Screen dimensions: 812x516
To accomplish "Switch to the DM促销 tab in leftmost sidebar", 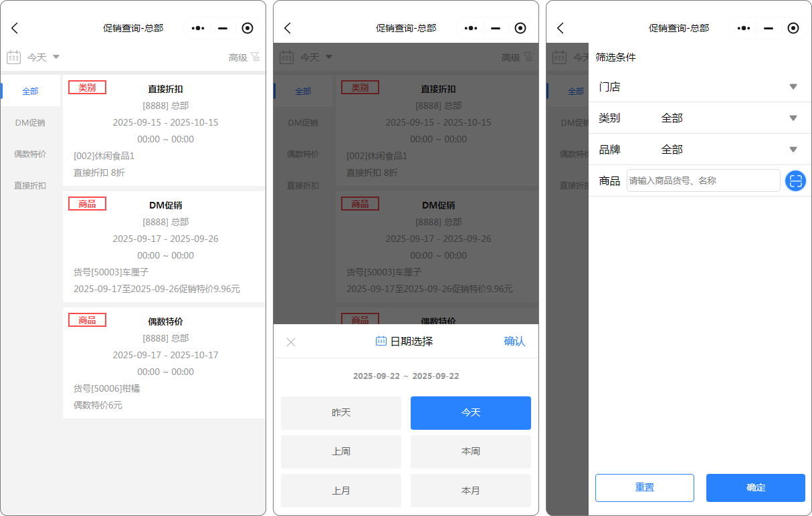I will pos(30,123).
